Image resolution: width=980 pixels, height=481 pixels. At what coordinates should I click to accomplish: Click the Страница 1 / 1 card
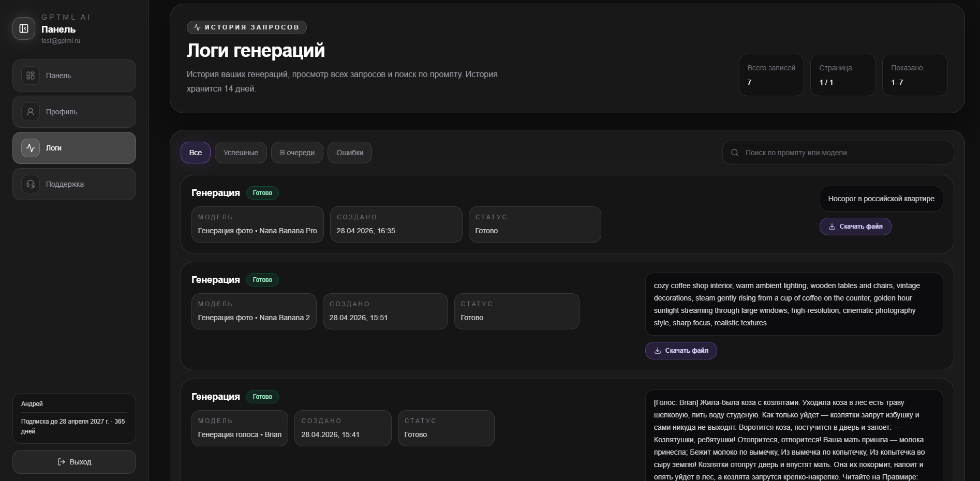(843, 75)
